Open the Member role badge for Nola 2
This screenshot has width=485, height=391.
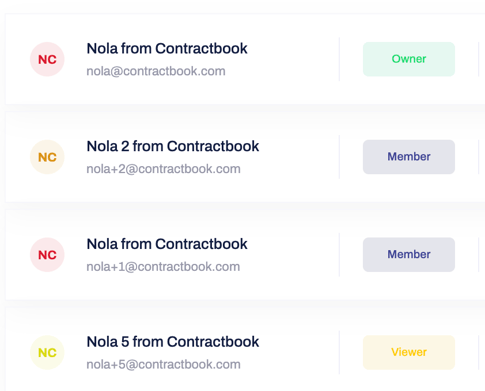coord(409,157)
